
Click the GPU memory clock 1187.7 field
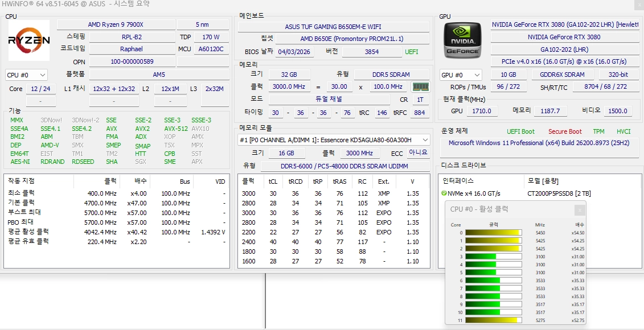(x=551, y=111)
